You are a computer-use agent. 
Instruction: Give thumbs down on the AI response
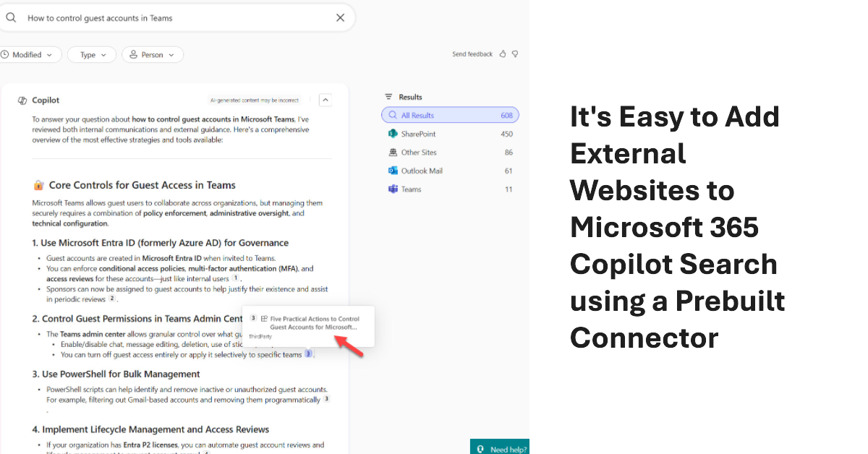(515, 53)
